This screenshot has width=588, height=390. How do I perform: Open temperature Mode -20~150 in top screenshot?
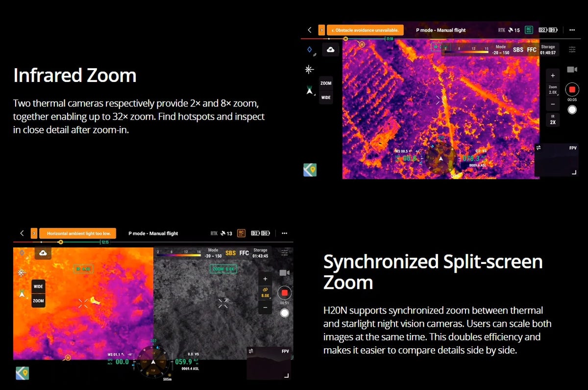(x=500, y=50)
